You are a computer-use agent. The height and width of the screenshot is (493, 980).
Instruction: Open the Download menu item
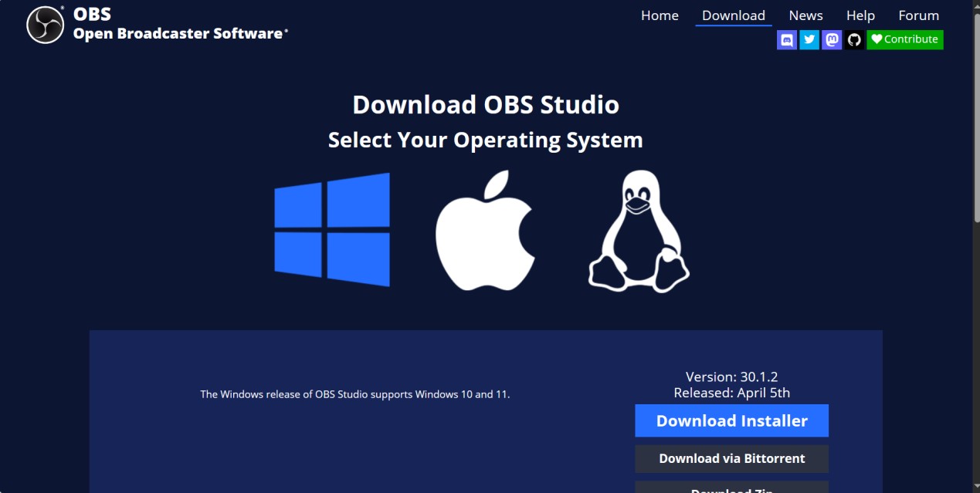click(734, 15)
